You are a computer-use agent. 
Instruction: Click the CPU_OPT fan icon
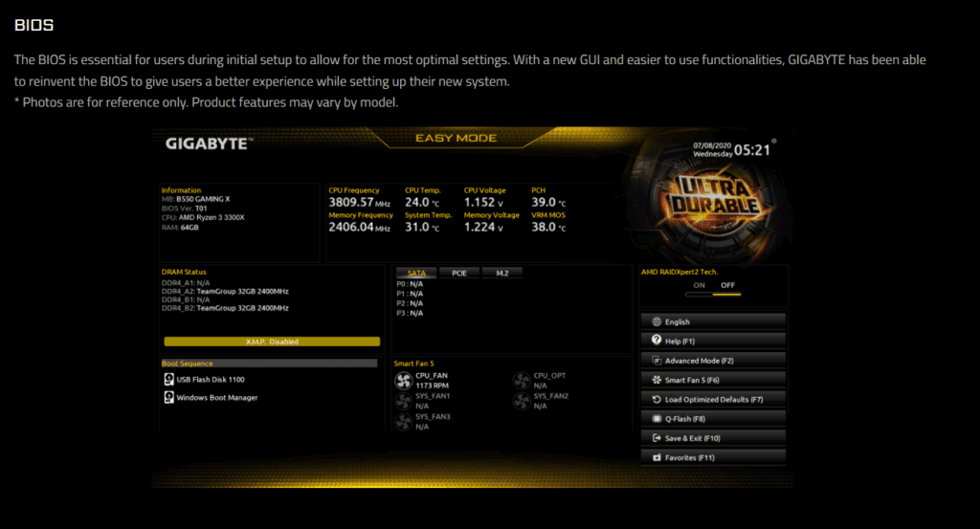(x=521, y=381)
